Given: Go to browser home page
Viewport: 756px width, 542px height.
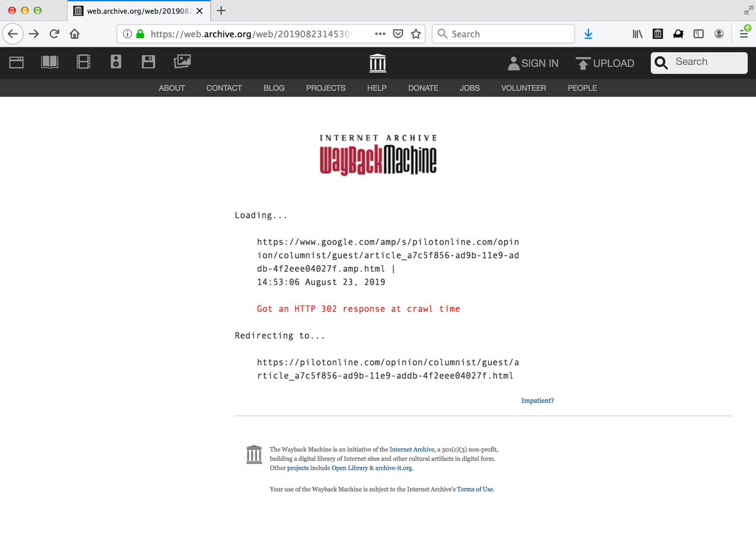Looking at the screenshot, I should tap(74, 34).
